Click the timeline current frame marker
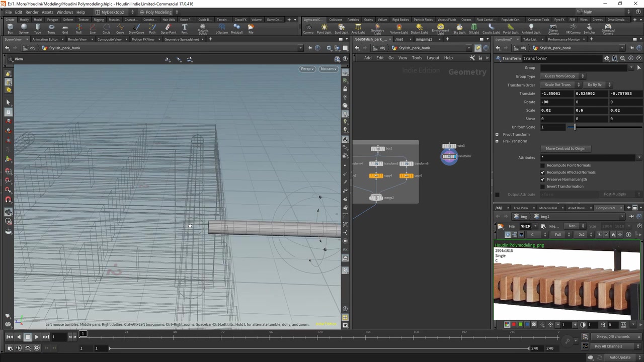The width and height of the screenshot is (644, 362). [x=83, y=334]
